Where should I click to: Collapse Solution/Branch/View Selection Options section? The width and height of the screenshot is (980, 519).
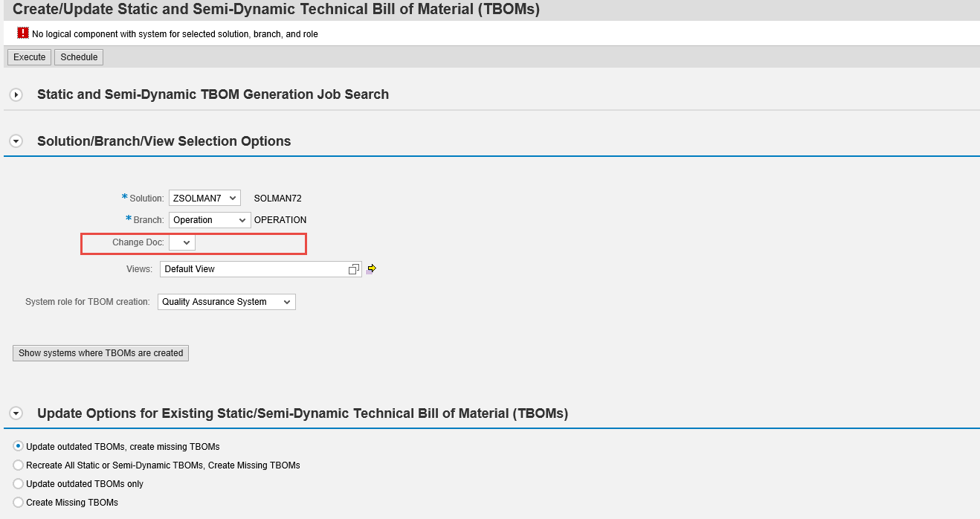pos(16,141)
